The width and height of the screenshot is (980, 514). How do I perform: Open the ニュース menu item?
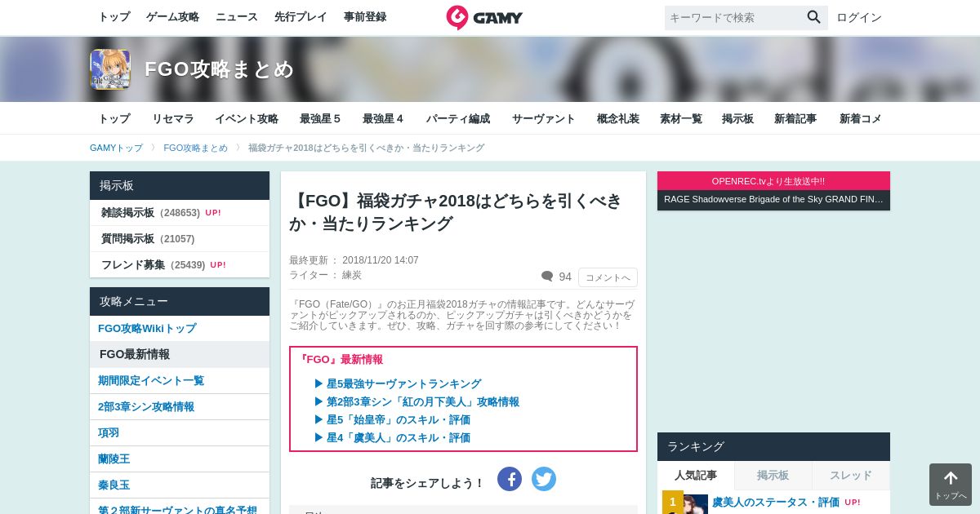(x=237, y=17)
